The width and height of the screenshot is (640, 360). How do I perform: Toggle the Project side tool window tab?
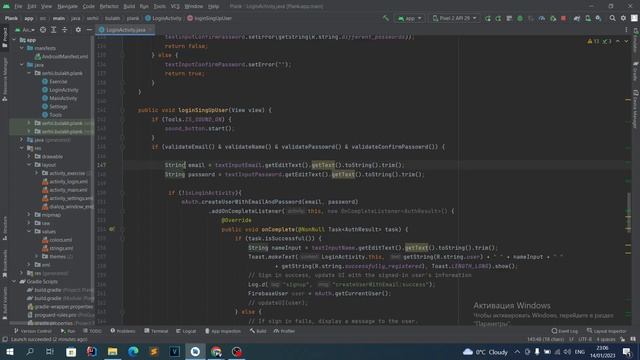[x=5, y=38]
